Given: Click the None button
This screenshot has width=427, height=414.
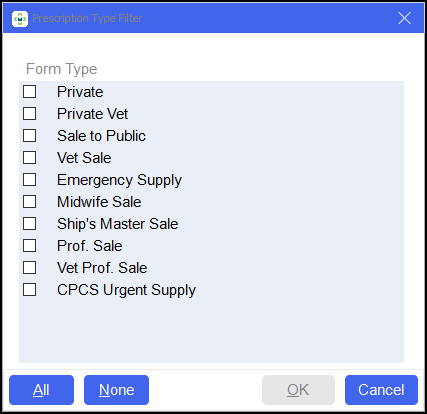Looking at the screenshot, I should [116, 390].
